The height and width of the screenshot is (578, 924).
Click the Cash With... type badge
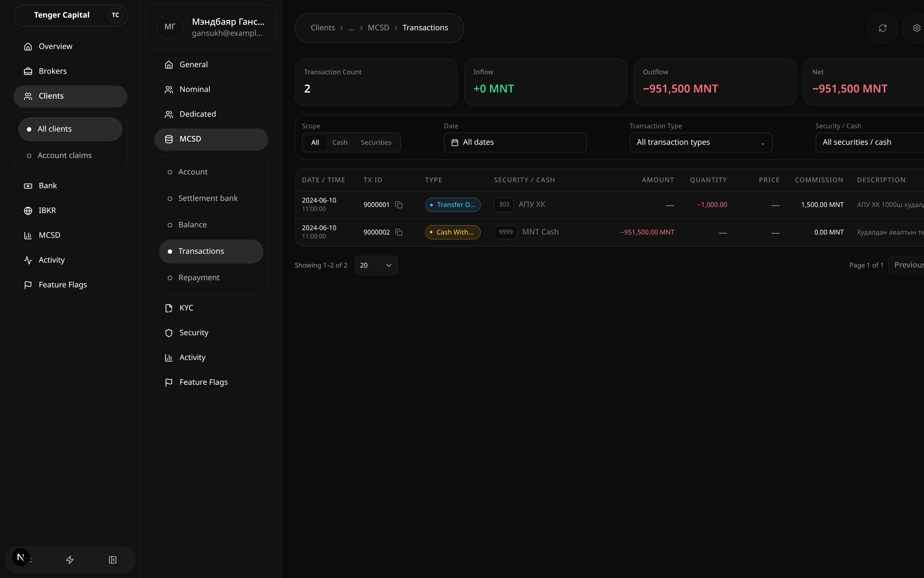(453, 232)
